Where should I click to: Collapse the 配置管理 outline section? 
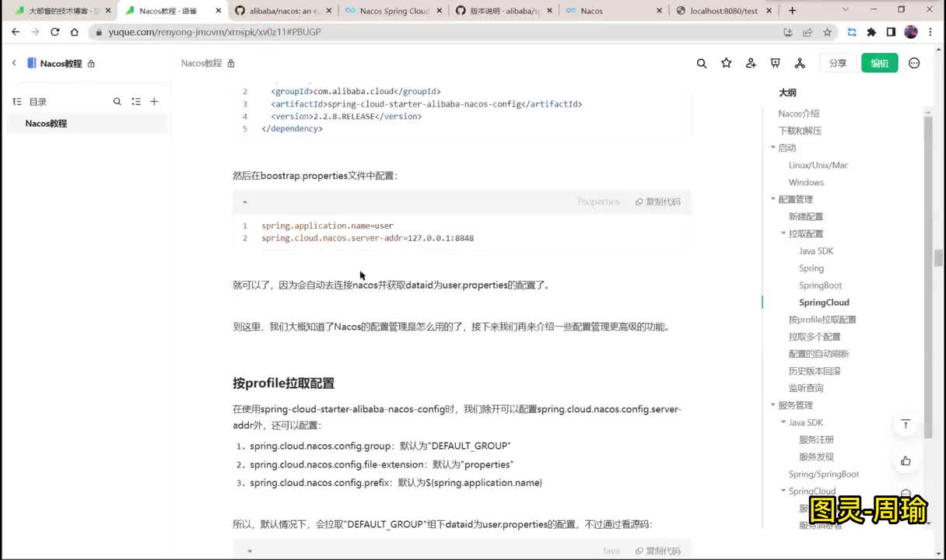773,199
